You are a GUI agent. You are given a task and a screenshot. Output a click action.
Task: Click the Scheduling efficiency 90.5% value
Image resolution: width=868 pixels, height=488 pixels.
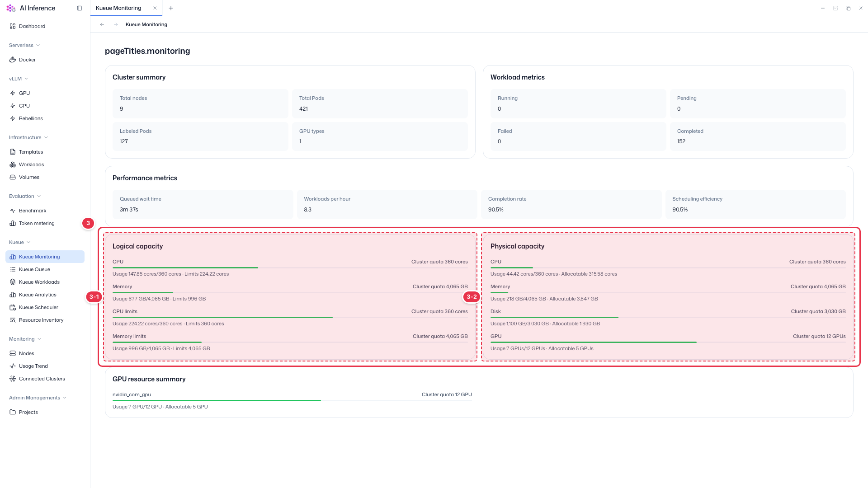pyautogui.click(x=680, y=210)
